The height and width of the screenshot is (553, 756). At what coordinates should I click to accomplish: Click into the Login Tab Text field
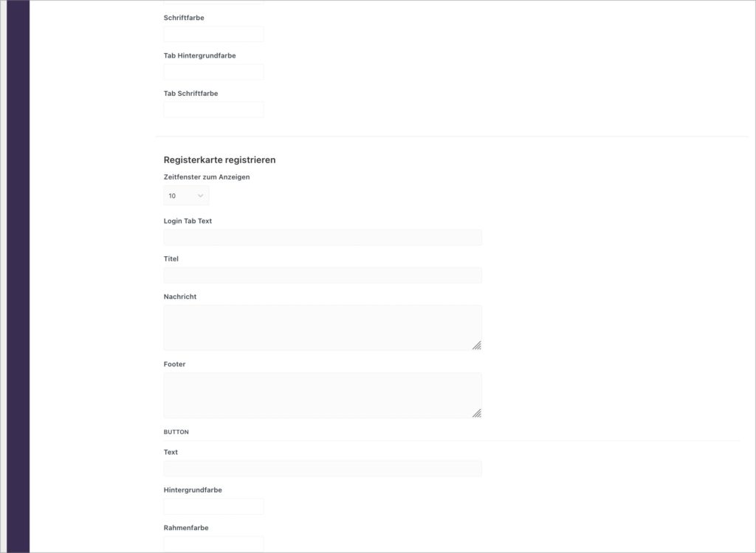click(323, 237)
